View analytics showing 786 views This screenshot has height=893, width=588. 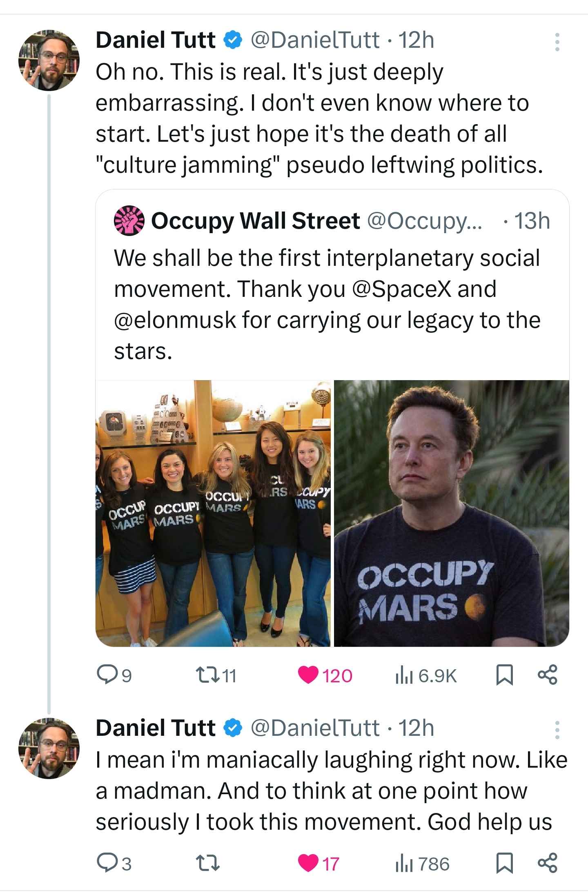tap(422, 863)
